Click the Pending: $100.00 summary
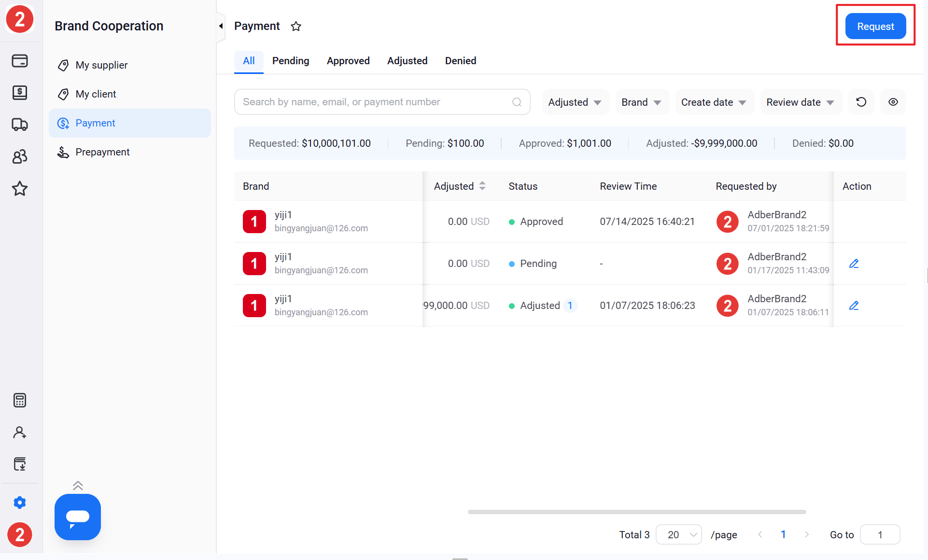 click(x=445, y=143)
